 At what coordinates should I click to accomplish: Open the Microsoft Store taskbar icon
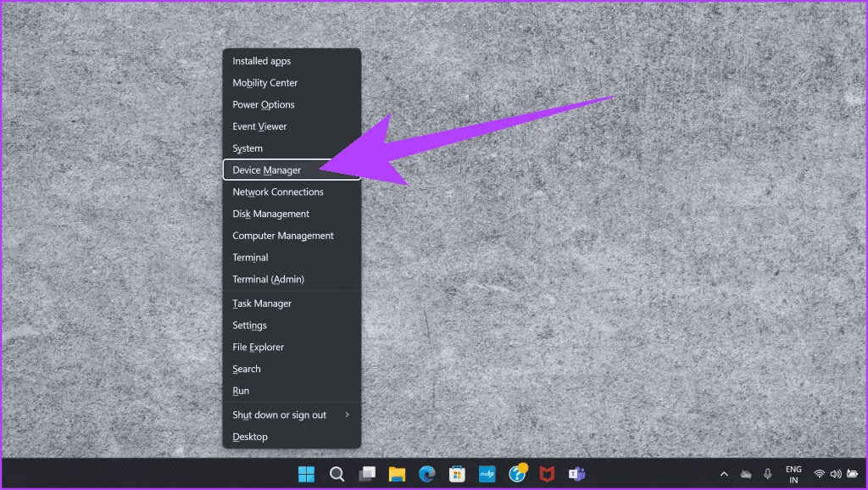click(457, 474)
